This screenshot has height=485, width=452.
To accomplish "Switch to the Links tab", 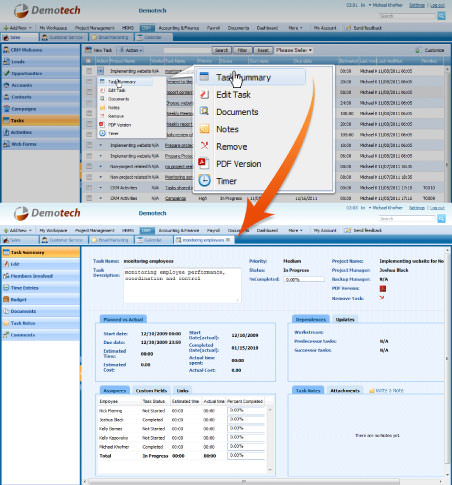I will pyautogui.click(x=182, y=390).
